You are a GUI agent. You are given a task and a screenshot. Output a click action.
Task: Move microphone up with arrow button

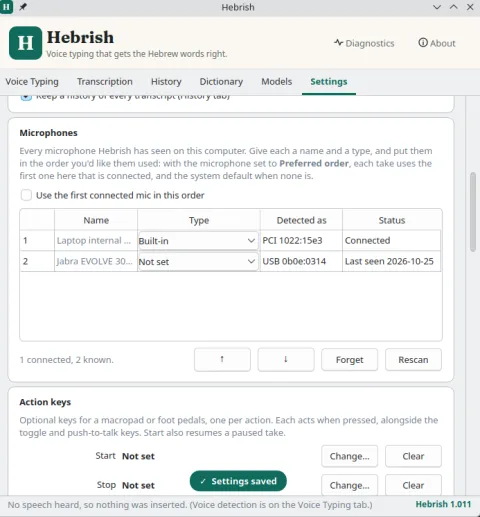click(222, 360)
